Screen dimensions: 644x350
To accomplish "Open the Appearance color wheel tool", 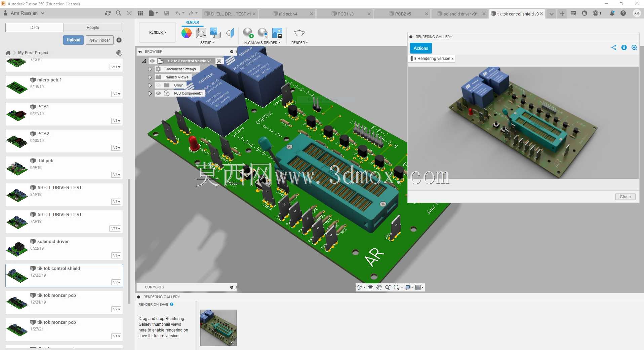I will (187, 33).
